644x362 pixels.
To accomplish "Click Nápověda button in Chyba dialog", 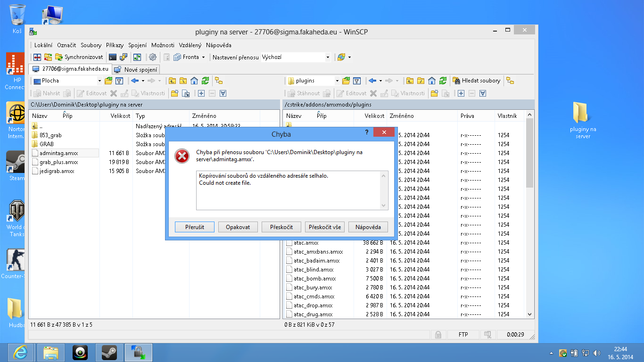I will point(368,227).
